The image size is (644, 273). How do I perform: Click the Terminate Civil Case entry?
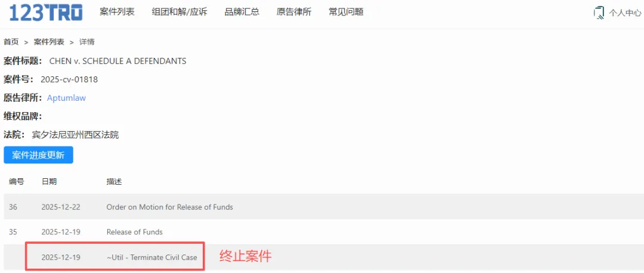point(152,258)
